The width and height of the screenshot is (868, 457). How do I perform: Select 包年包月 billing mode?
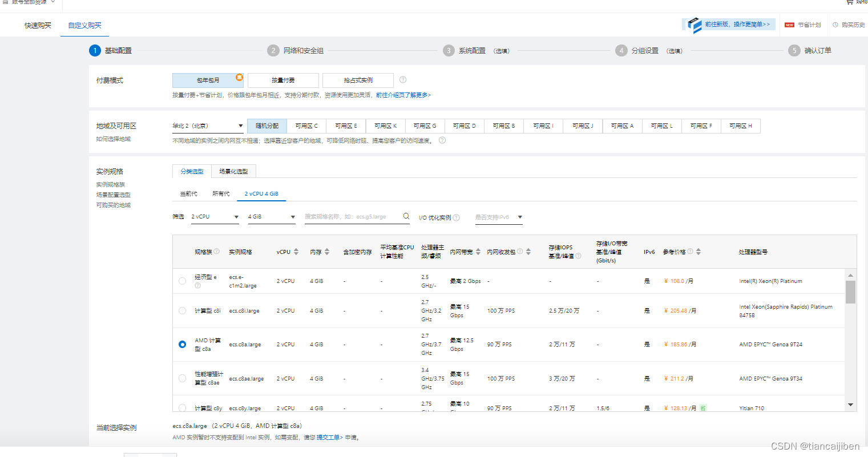tap(208, 80)
